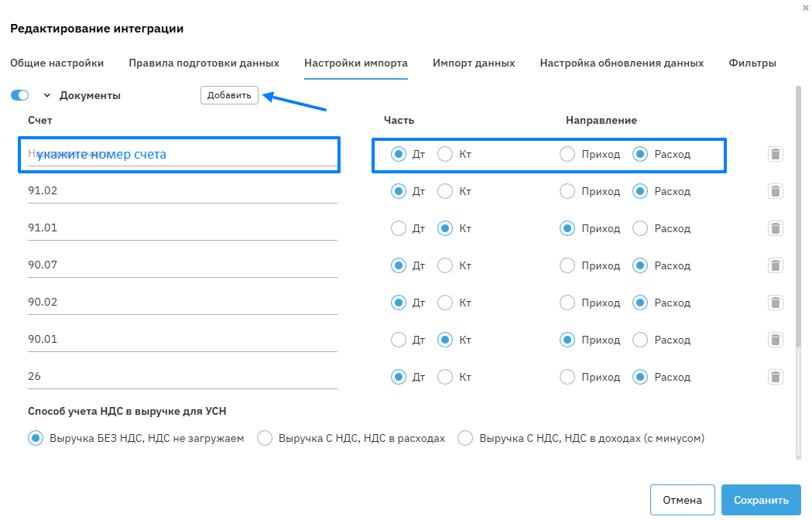This screenshot has height=520, width=812.
Task: Delete the empty first account row
Action: [775, 154]
